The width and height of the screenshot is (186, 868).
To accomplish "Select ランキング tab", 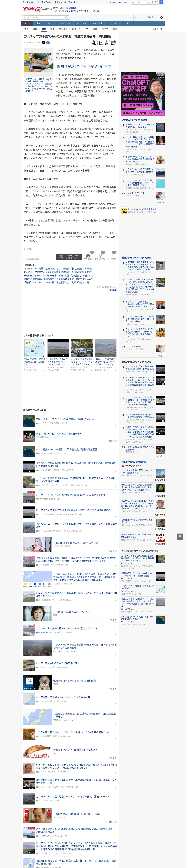I will click(x=115, y=24).
